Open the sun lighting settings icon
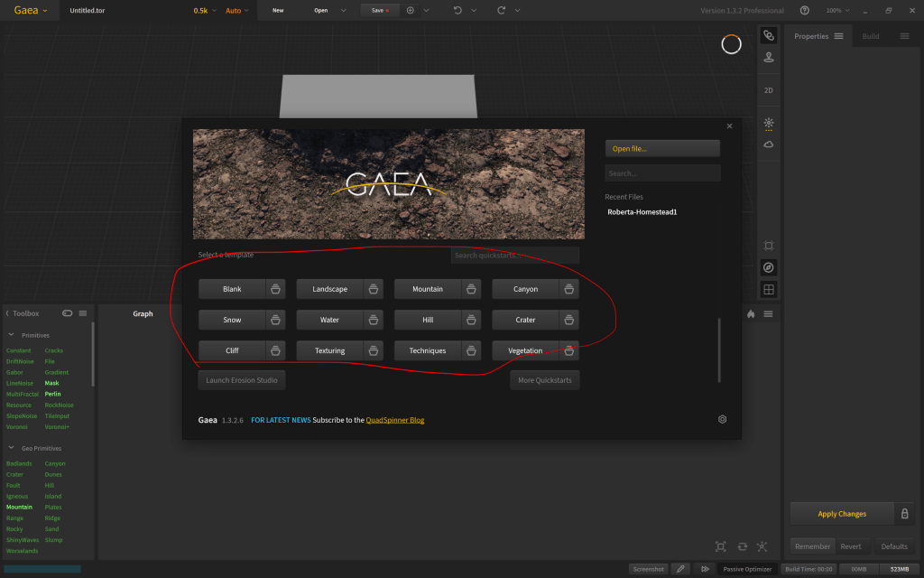 click(x=769, y=123)
